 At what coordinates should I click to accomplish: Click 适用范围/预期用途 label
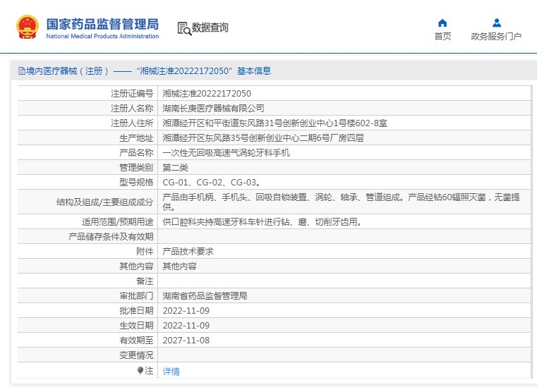click(x=117, y=221)
